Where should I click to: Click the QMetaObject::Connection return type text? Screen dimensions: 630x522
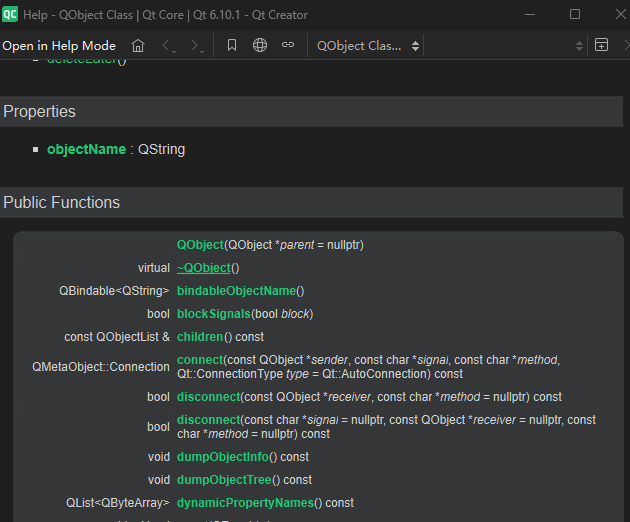coord(101,367)
